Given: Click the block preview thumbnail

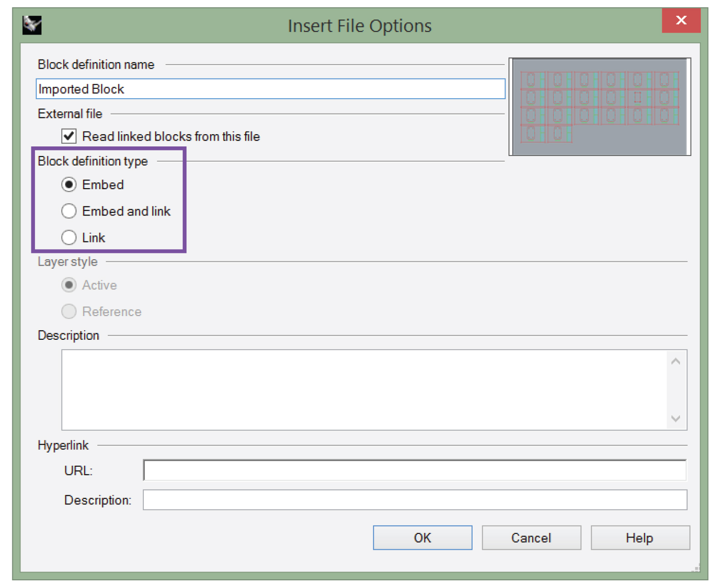Looking at the screenshot, I should coord(599,107).
